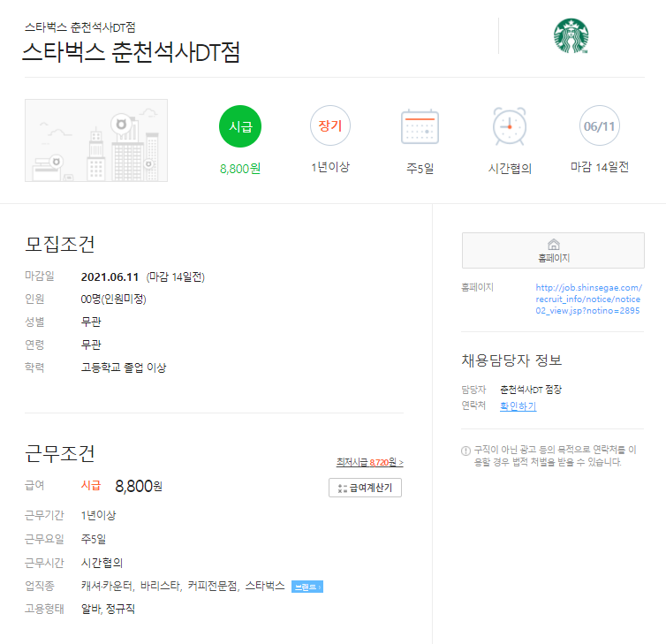Click the small breadcrumb 스타벅스 춘천석사DT점
Viewport: 666px width, 644px height.
[79, 27]
